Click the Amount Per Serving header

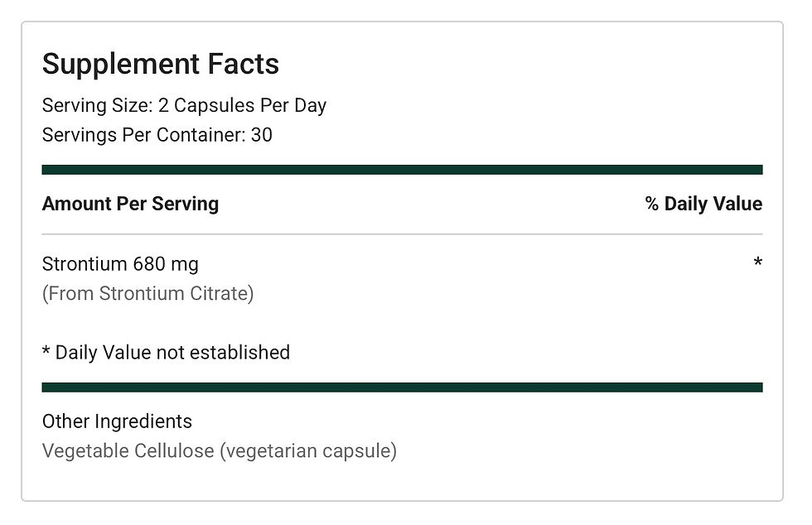[131, 204]
